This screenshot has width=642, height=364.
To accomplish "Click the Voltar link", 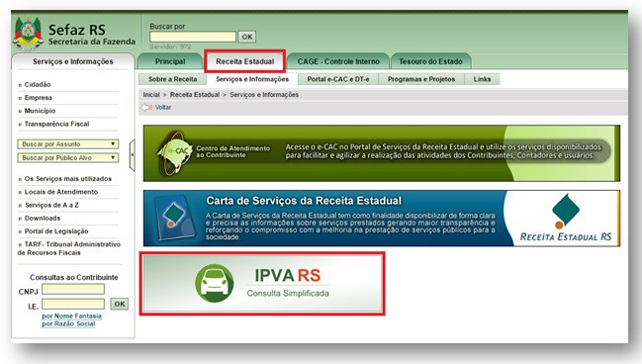I will click(x=163, y=107).
